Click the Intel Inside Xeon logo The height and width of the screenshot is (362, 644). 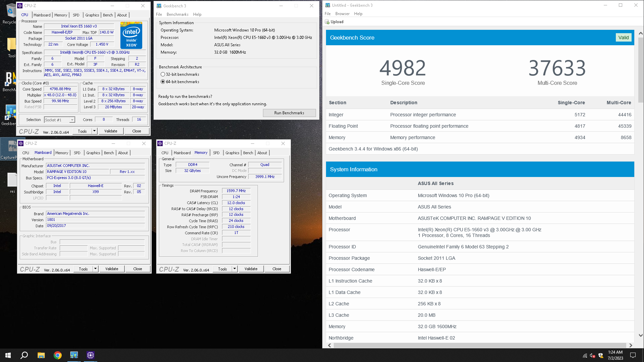tap(131, 35)
